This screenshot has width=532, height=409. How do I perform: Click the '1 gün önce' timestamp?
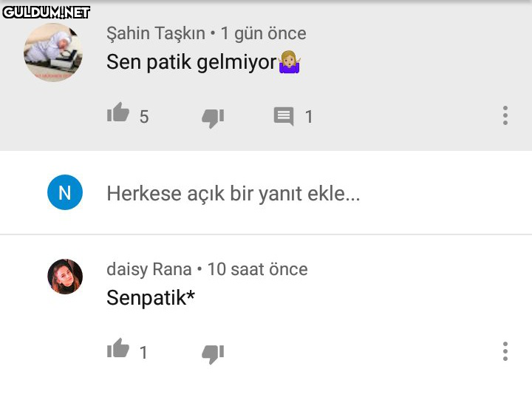tap(263, 33)
